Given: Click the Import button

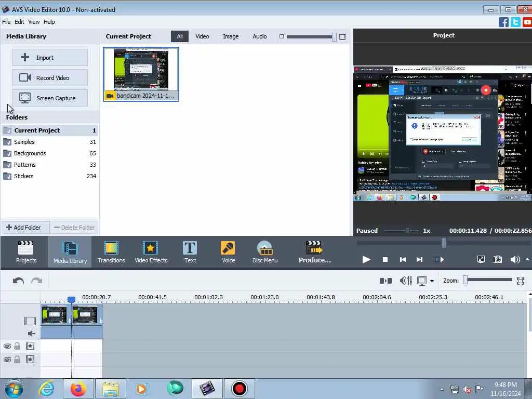Looking at the screenshot, I should pyautogui.click(x=50, y=57).
